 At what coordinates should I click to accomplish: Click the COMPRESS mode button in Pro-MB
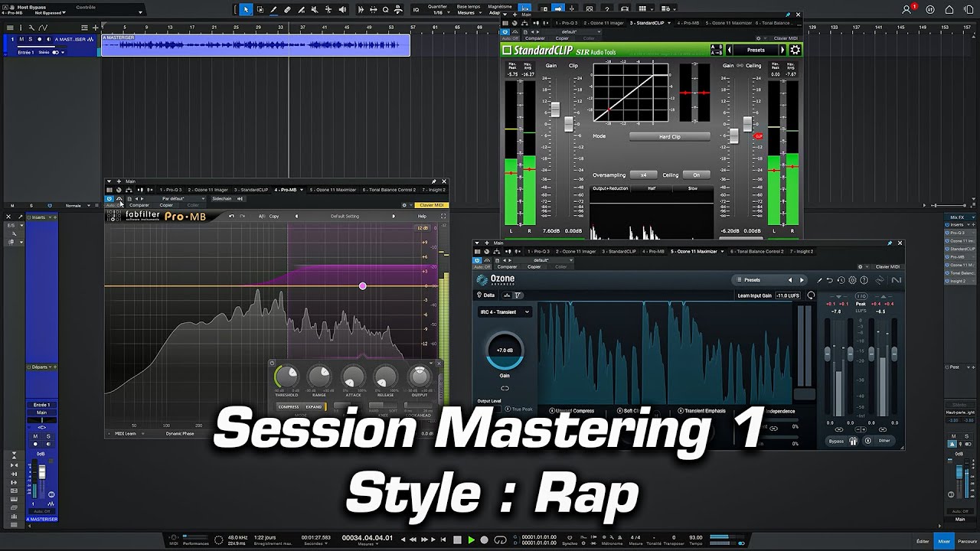[x=289, y=407]
